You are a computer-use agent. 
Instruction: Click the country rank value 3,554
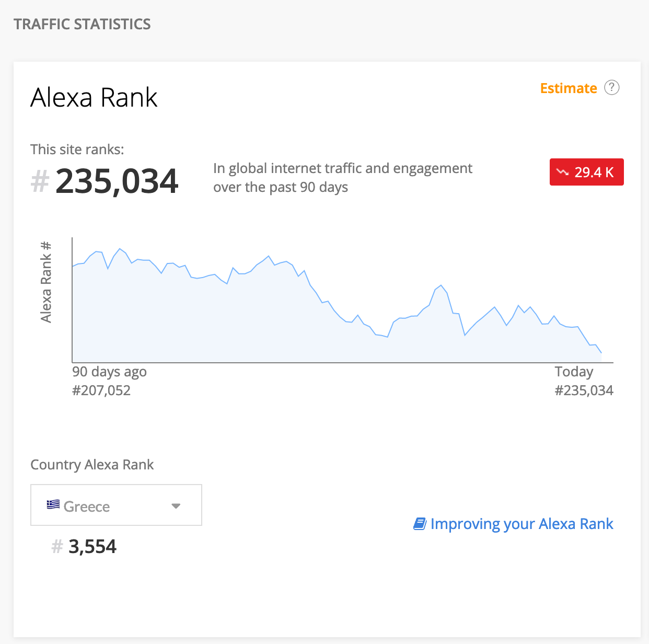click(x=92, y=547)
